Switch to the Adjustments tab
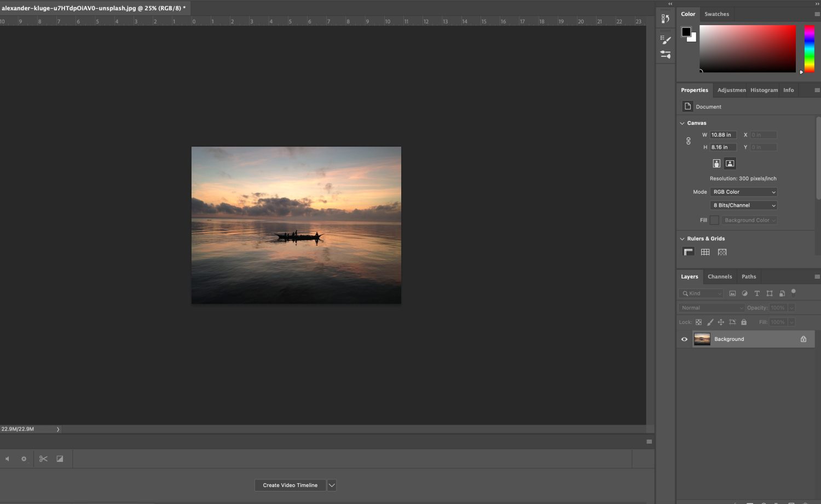This screenshot has height=504, width=821. coord(732,90)
